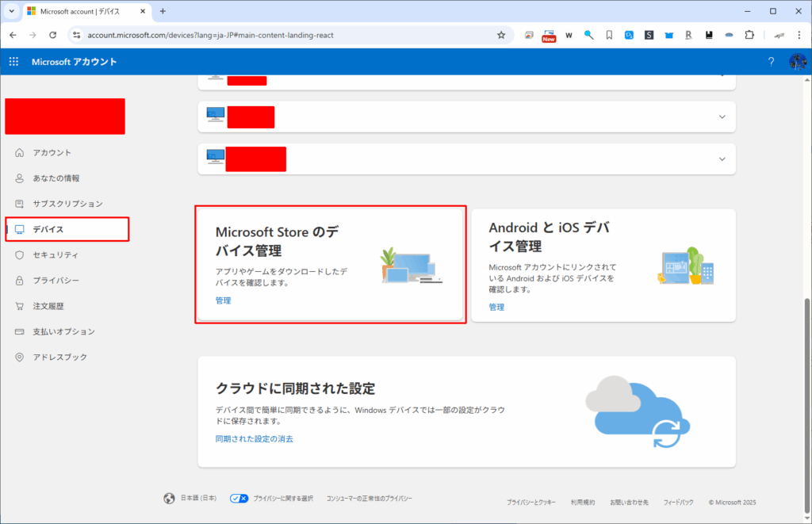Image resolution: width=812 pixels, height=524 pixels.
Task: Open the stacked-windows extension beside the star
Action: pos(529,35)
